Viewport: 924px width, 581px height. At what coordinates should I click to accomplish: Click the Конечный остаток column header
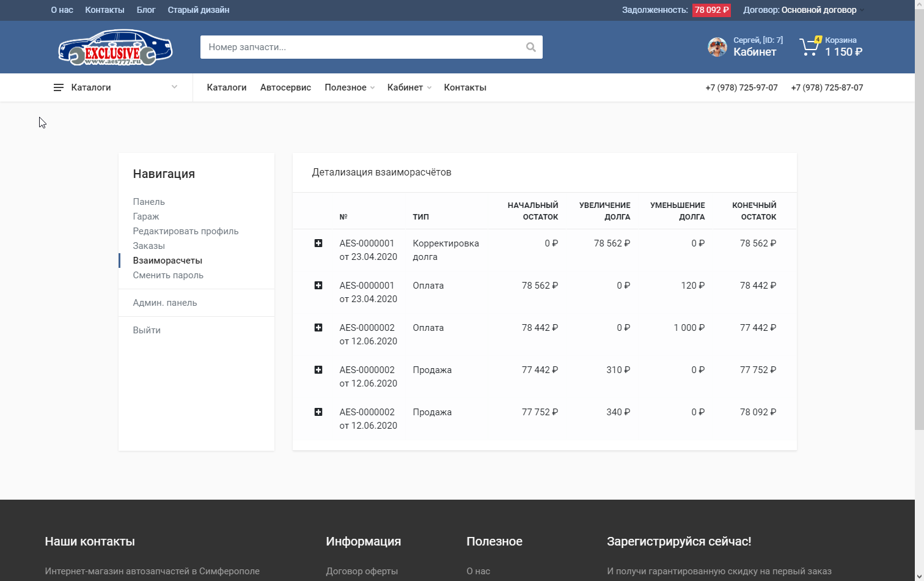point(754,211)
